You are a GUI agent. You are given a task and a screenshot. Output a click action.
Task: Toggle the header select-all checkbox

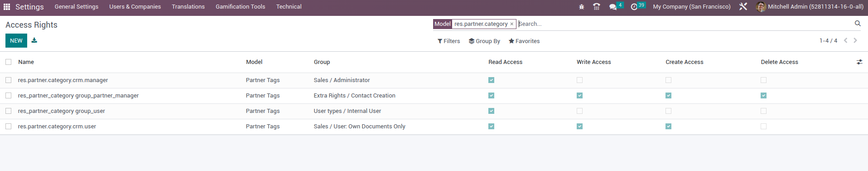coord(9,62)
